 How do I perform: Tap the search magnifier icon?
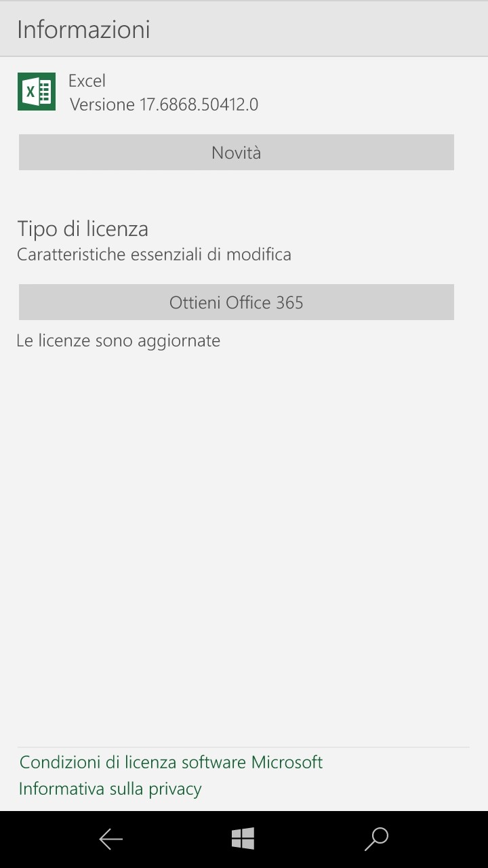click(376, 839)
